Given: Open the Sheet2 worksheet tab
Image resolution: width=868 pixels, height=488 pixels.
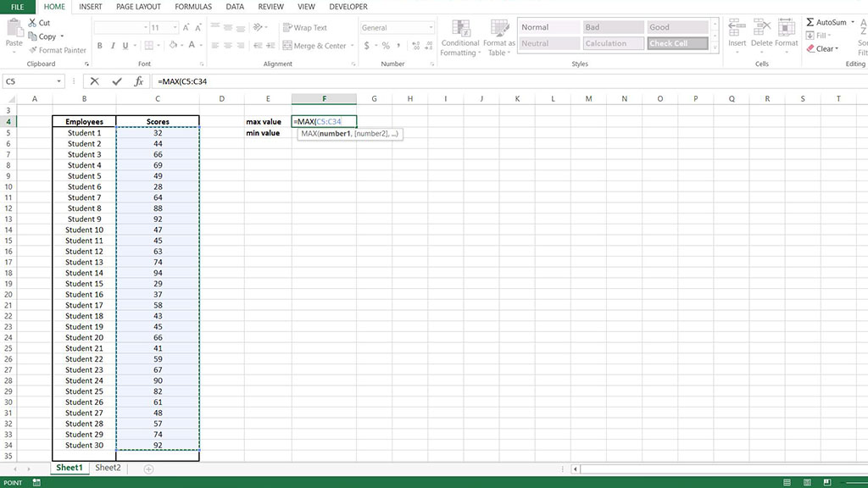Looking at the screenshot, I should (108, 467).
